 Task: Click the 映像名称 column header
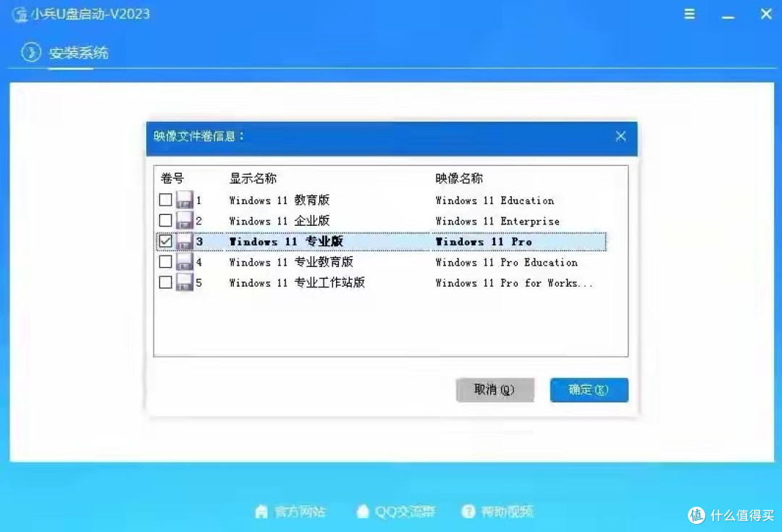459,178
